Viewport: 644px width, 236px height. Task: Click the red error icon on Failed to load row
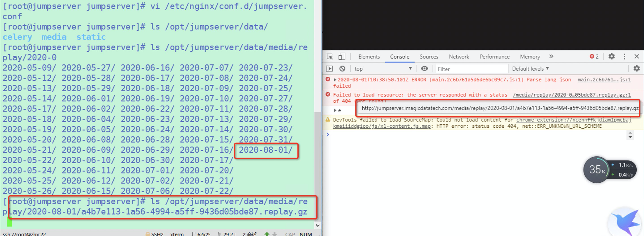[328, 94]
